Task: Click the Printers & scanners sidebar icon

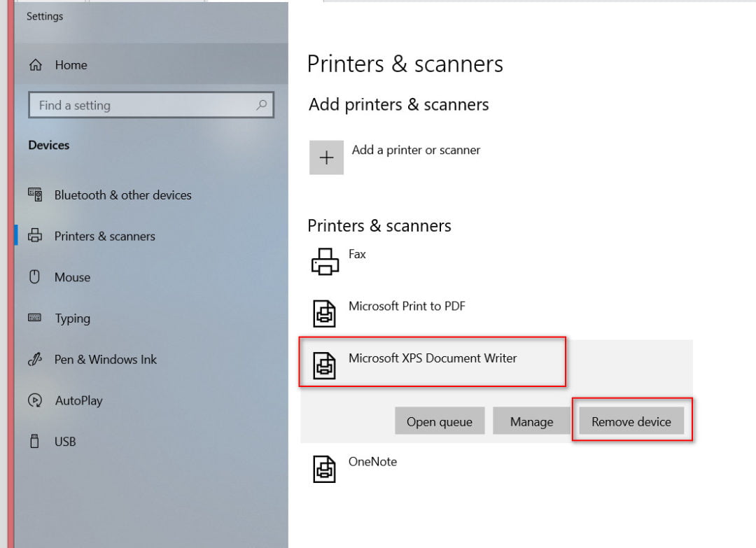Action: (x=36, y=236)
